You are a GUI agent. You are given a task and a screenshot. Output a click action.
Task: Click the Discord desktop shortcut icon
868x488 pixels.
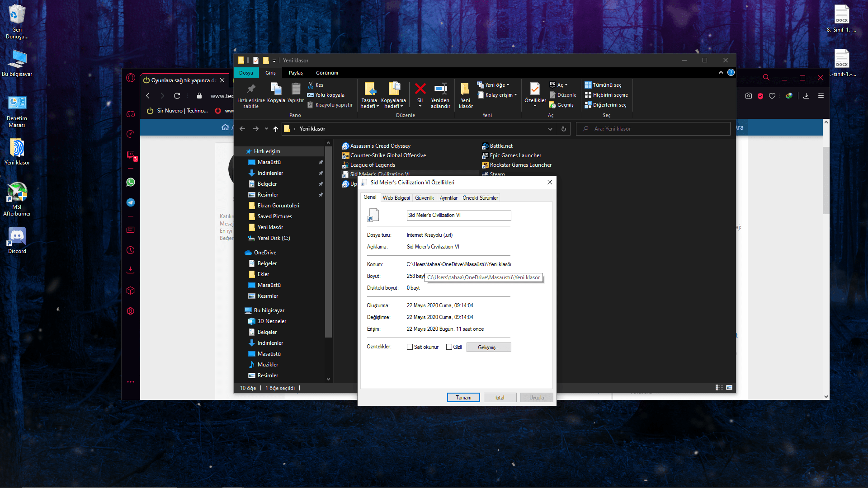pos(17,236)
